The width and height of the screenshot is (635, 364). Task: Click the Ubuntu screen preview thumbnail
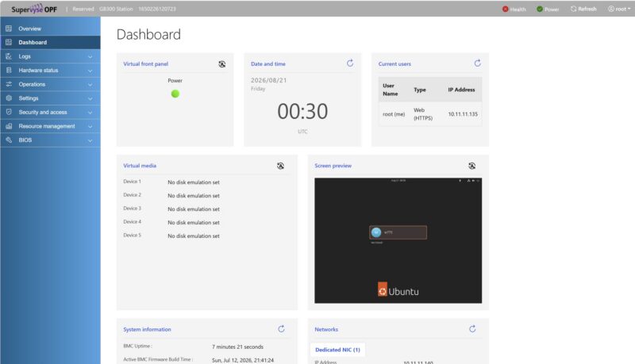point(398,240)
